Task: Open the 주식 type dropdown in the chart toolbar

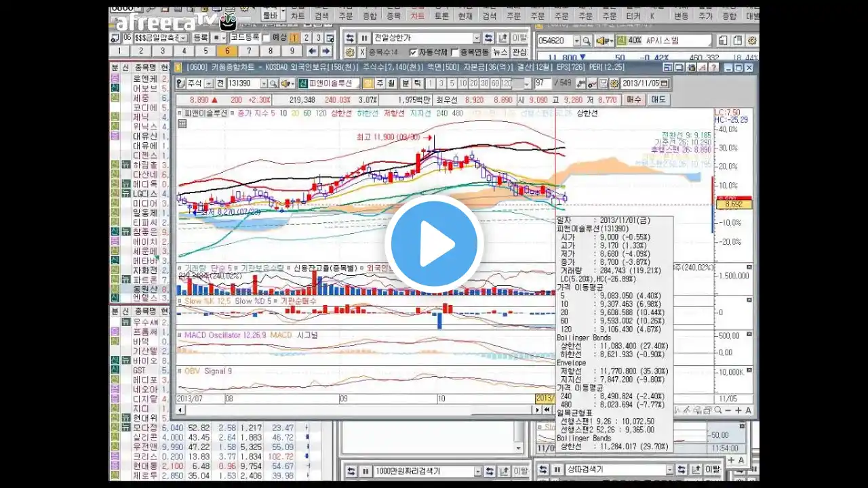Action: [208, 83]
